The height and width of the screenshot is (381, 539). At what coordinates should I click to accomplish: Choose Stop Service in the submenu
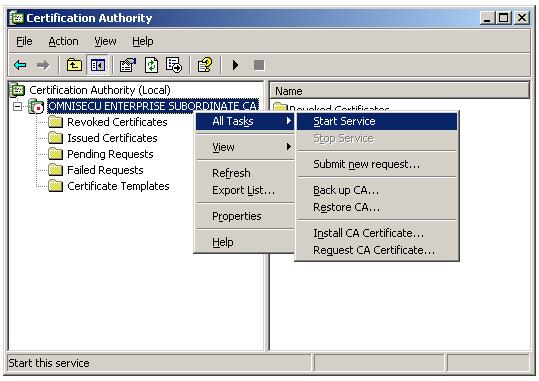pos(377,138)
